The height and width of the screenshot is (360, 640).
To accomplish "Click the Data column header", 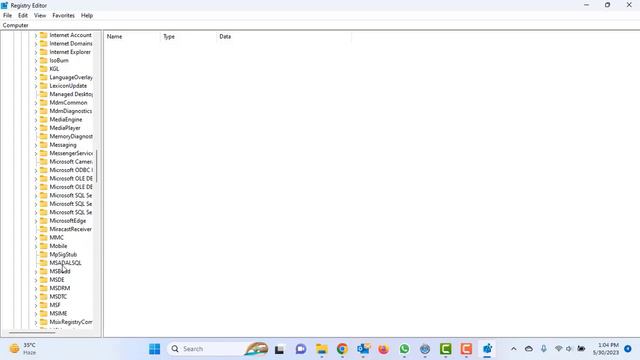I will (x=284, y=36).
